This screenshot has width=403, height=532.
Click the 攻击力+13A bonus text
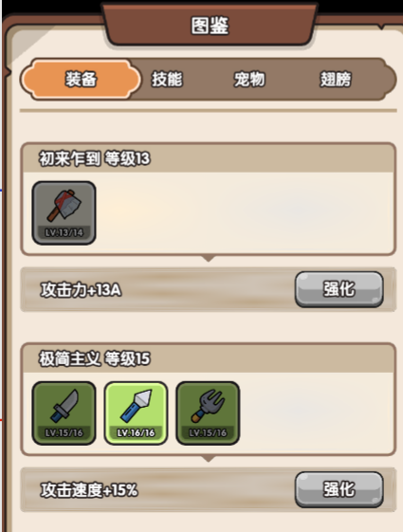pos(81,290)
